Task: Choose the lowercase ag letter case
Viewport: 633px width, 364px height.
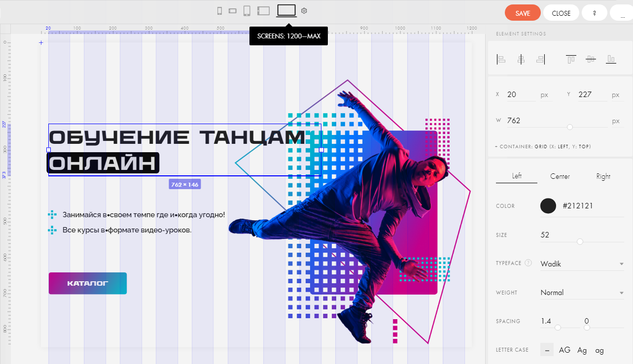Action: [599, 351]
